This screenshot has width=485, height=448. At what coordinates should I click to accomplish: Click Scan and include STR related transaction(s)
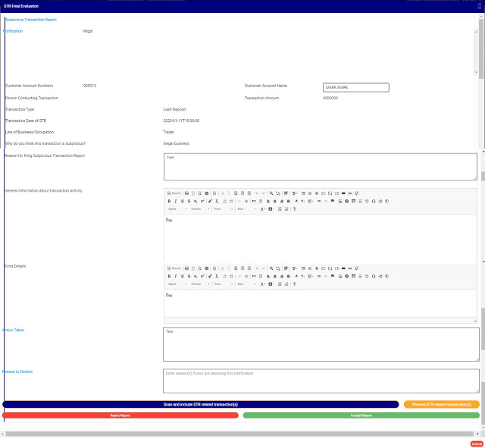(x=200, y=405)
